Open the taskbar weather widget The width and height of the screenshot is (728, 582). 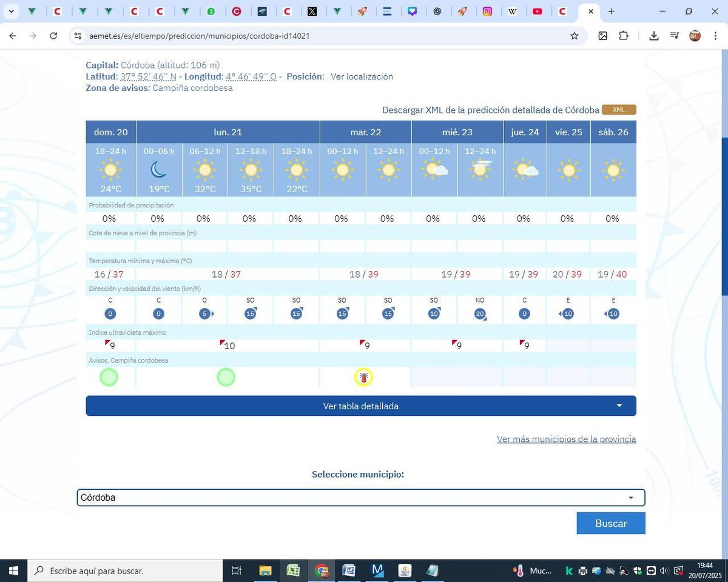point(533,570)
